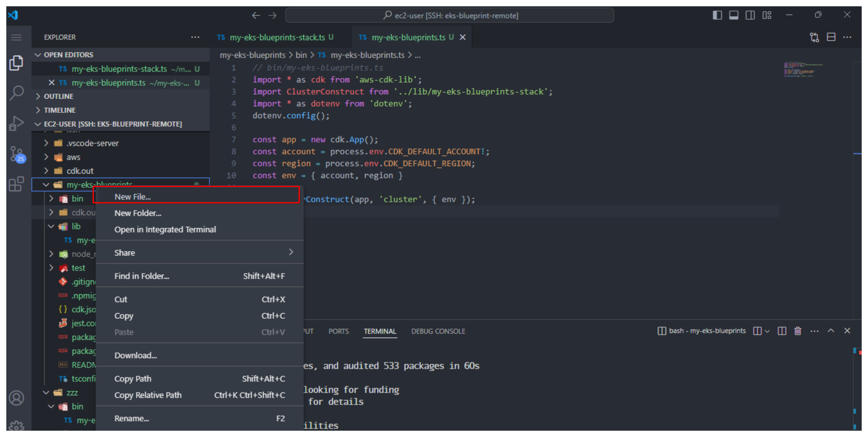This screenshot has width=868, height=437.
Task: Open the Explorer view in activity bar
Action: pyautogui.click(x=16, y=63)
